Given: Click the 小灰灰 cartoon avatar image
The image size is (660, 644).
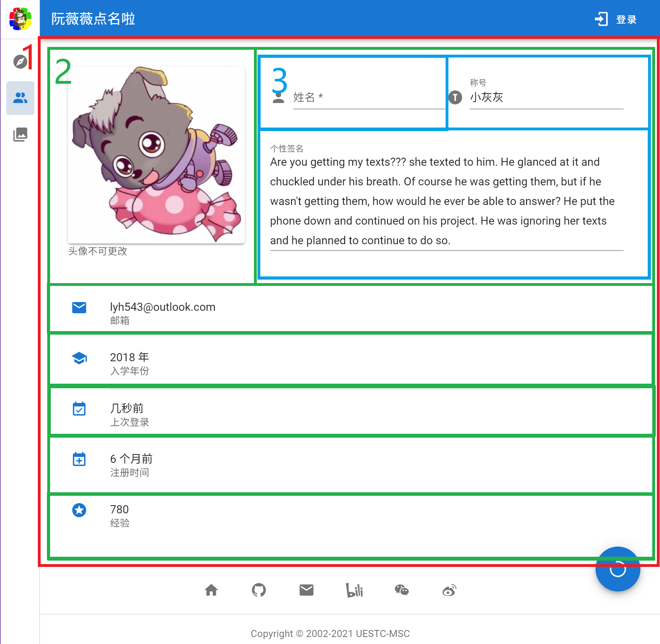Looking at the screenshot, I should coord(156,155).
